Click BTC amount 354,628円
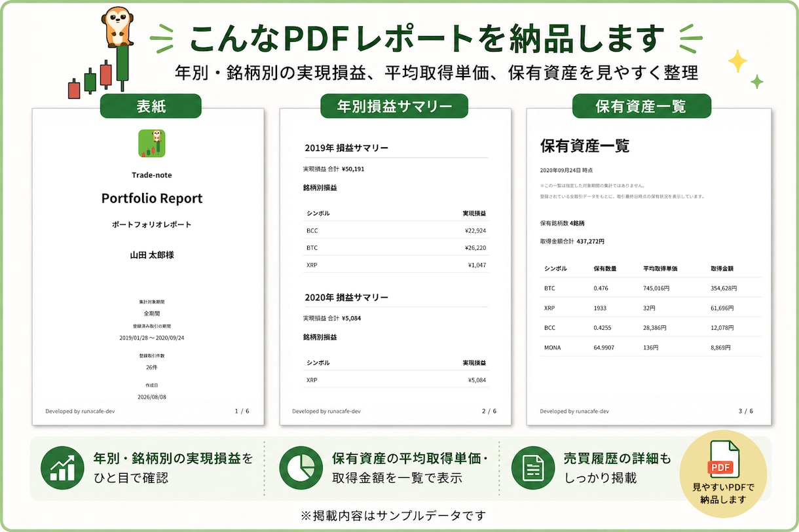799x532 pixels. (724, 288)
